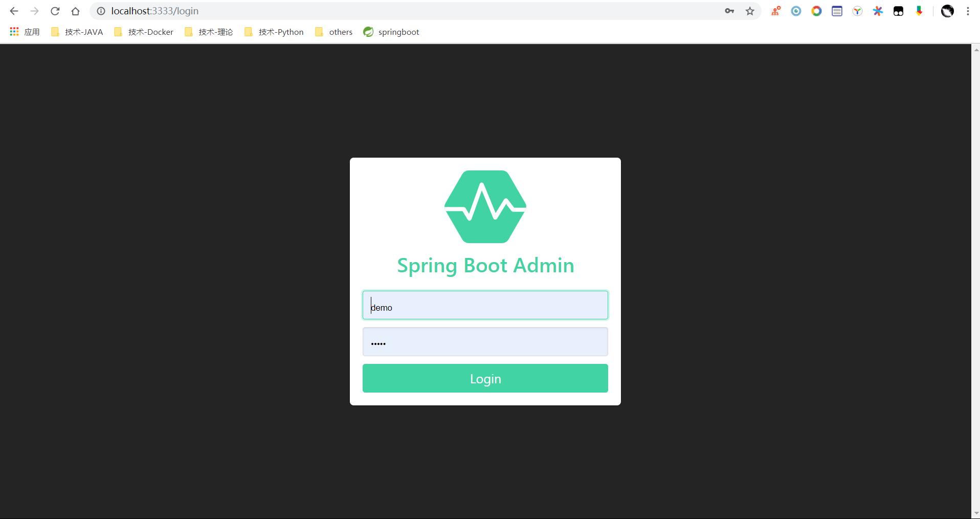
Task: Open the multicolor ring extension
Action: (x=816, y=11)
